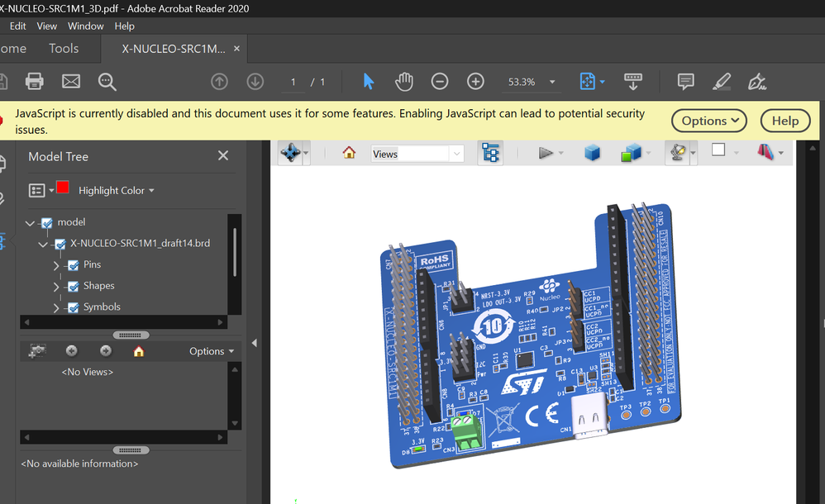This screenshot has height=504, width=825.
Task: Uncheck the model visibility checkbox
Action: (47, 223)
